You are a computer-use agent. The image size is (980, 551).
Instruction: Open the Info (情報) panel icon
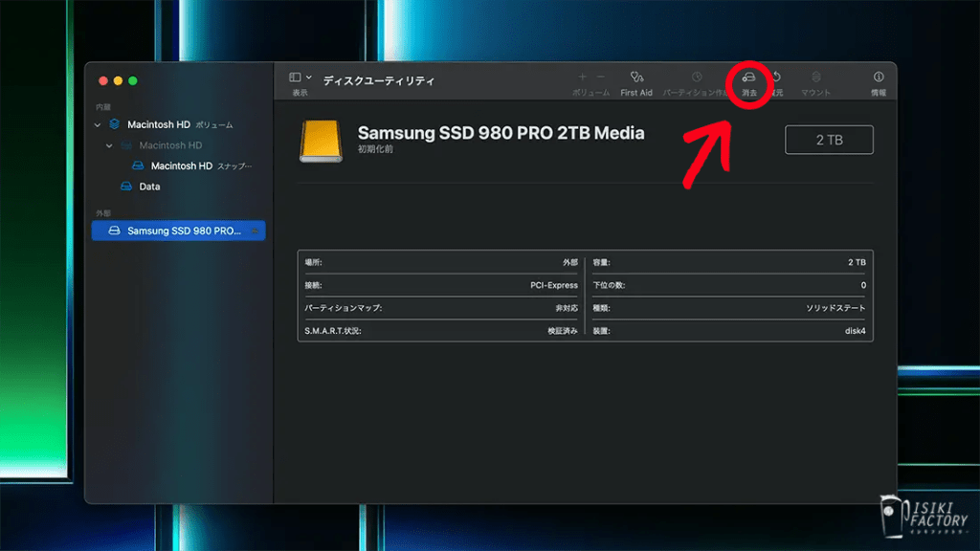pos(879,77)
